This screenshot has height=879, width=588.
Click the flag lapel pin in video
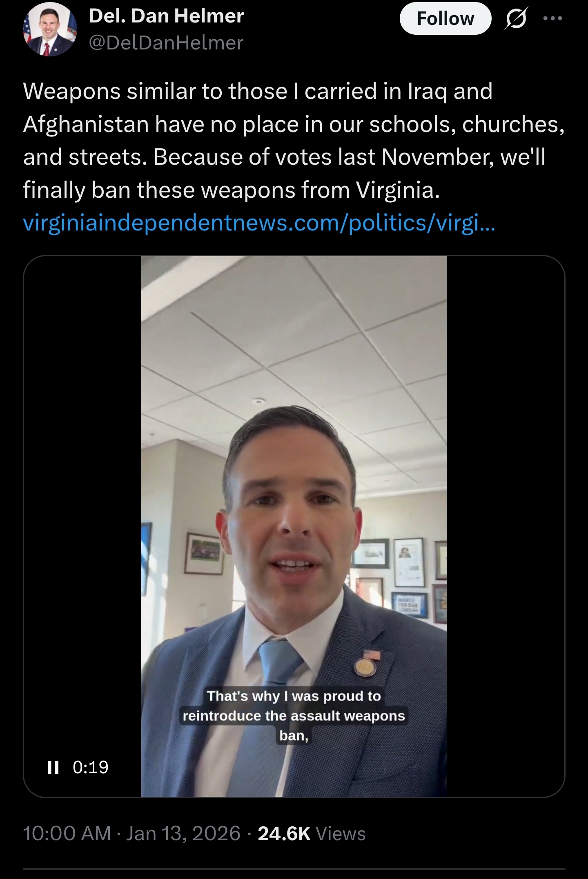371,655
